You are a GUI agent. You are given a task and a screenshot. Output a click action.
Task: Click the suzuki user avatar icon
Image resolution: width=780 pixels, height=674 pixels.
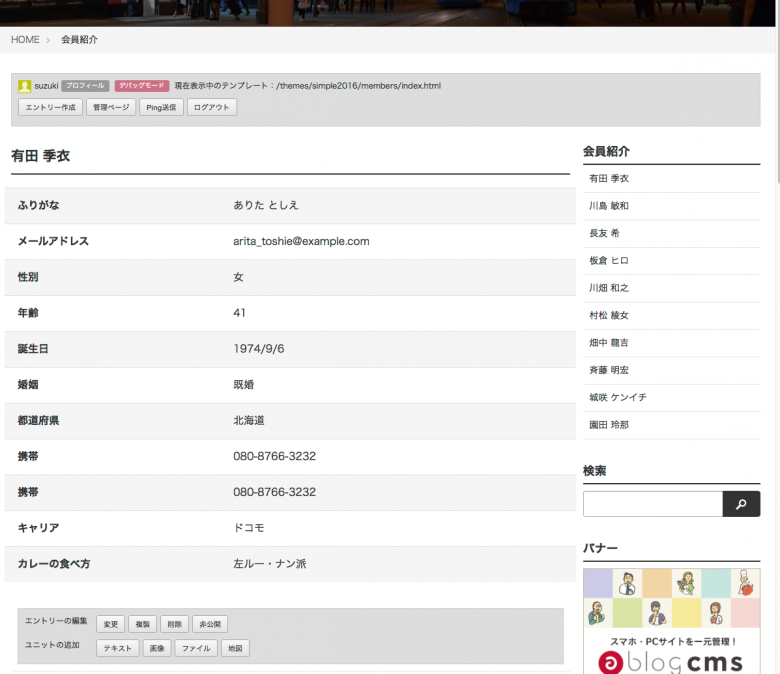(25, 86)
